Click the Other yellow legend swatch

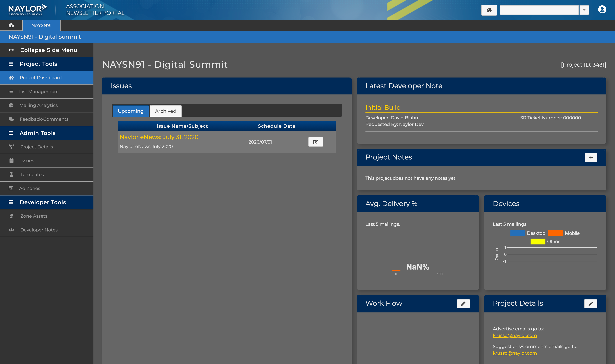(538, 242)
